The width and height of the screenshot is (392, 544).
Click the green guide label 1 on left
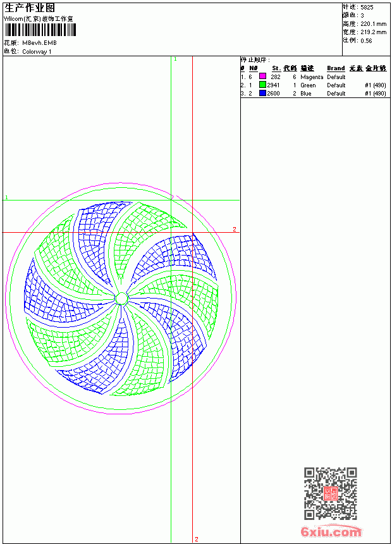tap(6, 197)
